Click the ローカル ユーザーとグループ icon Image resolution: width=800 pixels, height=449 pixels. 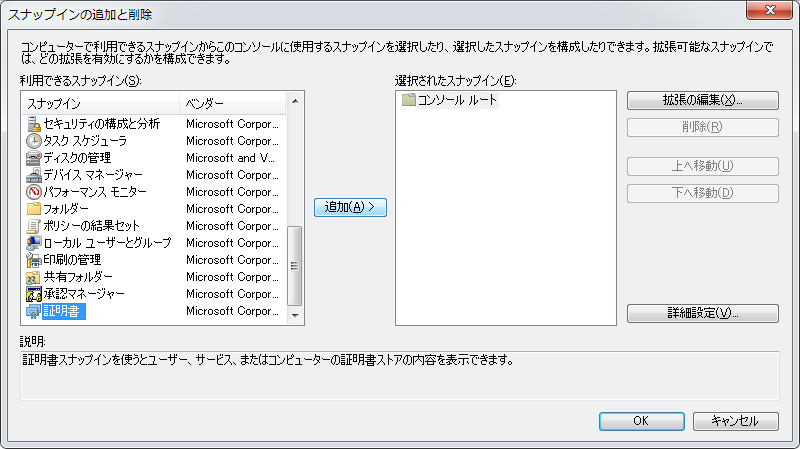coord(33,243)
